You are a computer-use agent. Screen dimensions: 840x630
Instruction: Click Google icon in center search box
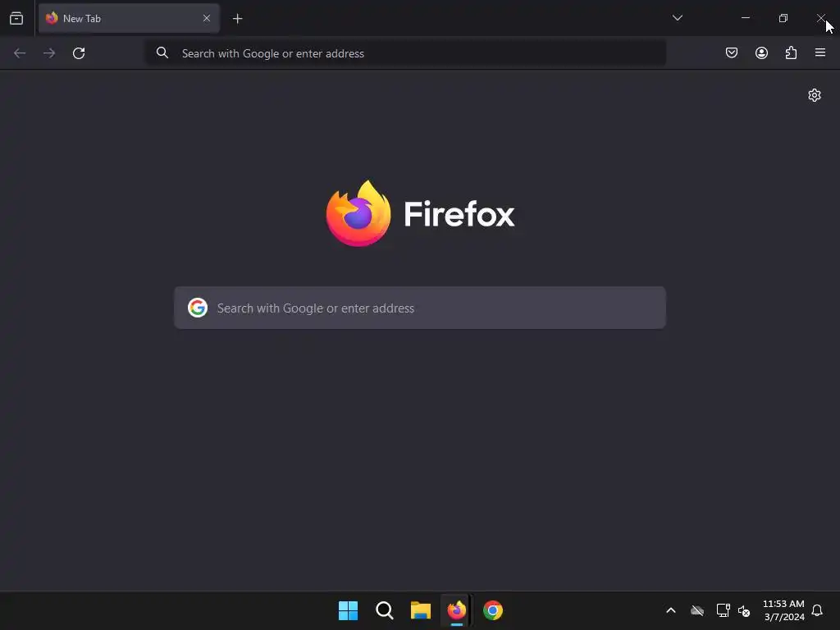[x=198, y=308]
